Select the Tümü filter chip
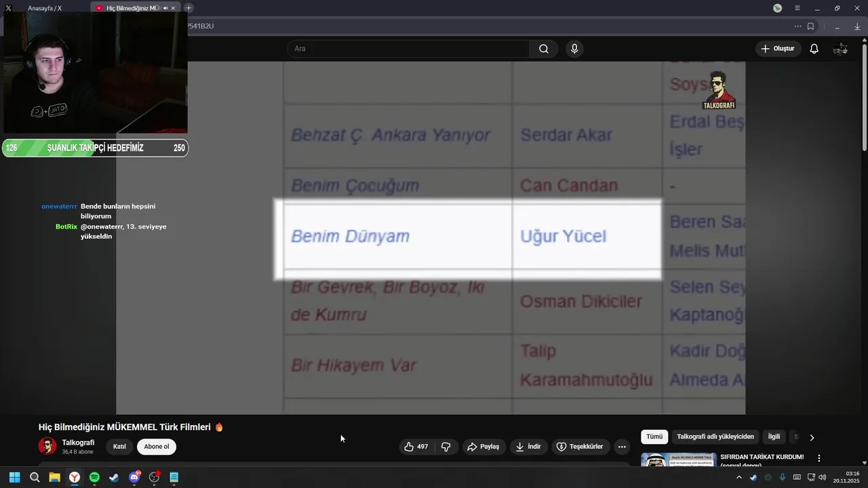 [654, 437]
